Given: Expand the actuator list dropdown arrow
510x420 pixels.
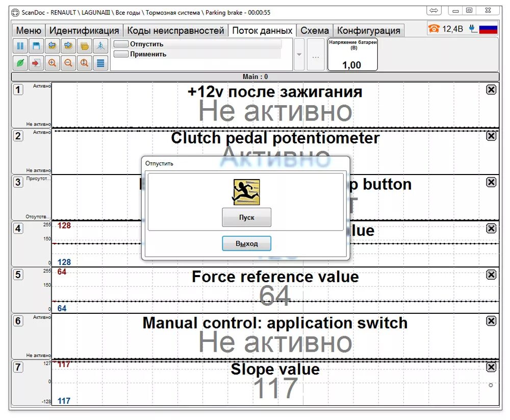Looking at the screenshot, I should [299, 55].
